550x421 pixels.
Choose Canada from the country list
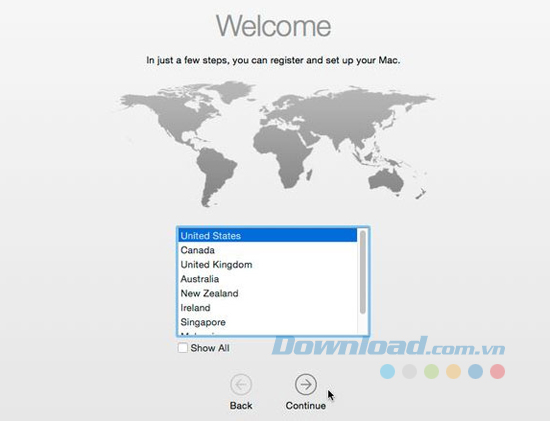268,250
